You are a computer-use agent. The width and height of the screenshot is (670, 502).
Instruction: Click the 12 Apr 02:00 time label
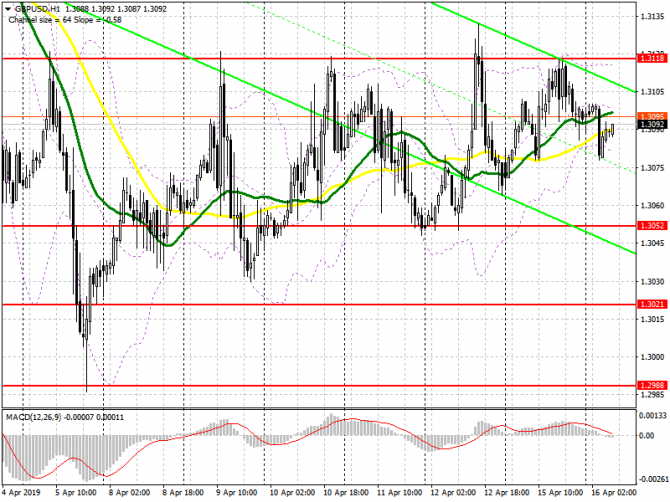(453, 493)
